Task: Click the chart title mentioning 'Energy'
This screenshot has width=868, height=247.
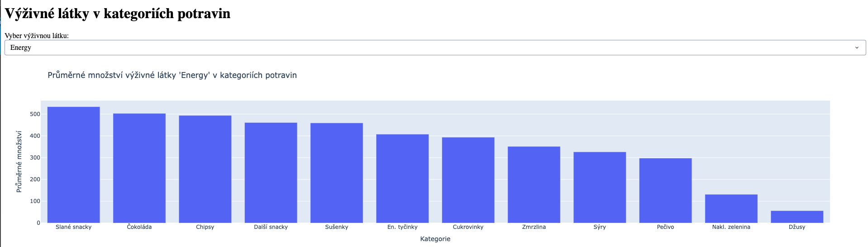Action: tap(172, 75)
